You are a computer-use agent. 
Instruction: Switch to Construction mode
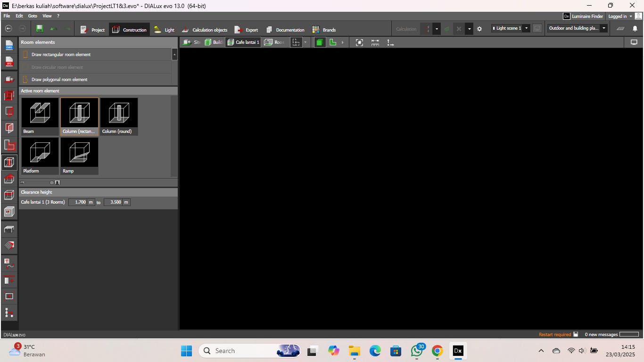coord(129,30)
